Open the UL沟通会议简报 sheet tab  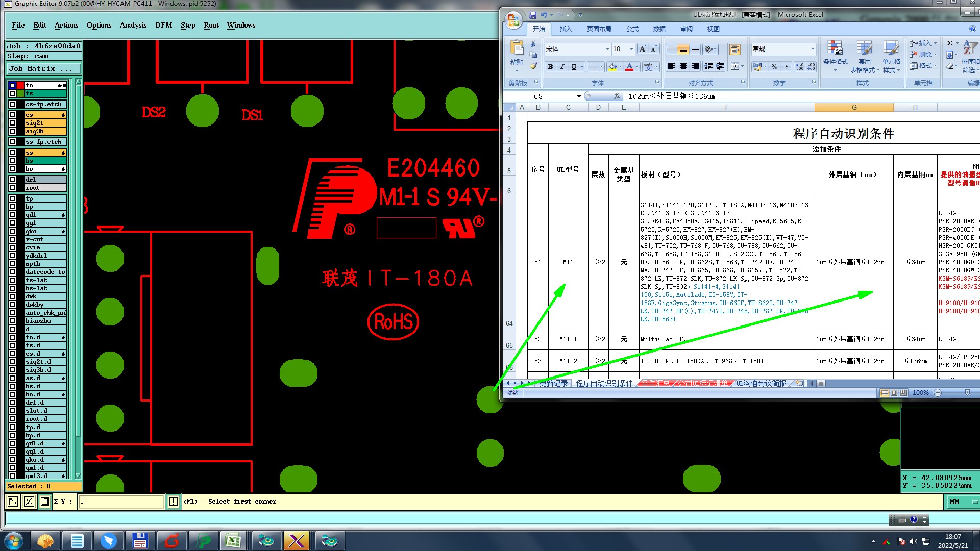pyautogui.click(x=761, y=383)
